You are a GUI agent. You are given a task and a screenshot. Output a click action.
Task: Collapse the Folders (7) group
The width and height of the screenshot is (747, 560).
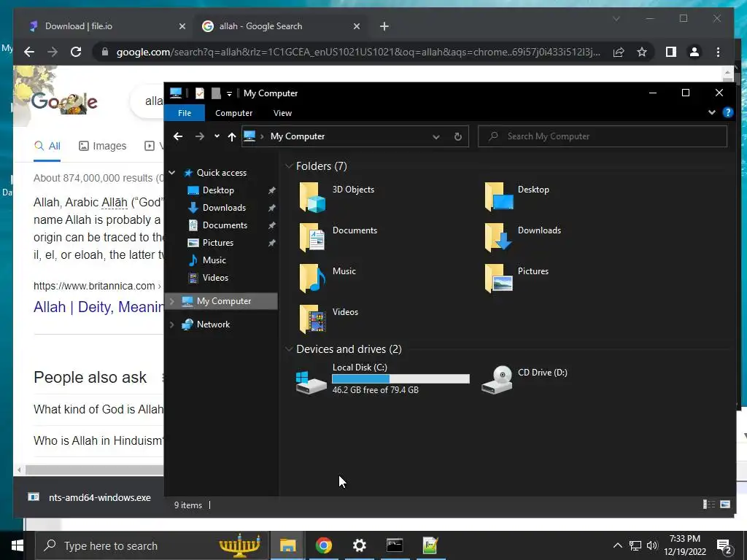[288, 166]
